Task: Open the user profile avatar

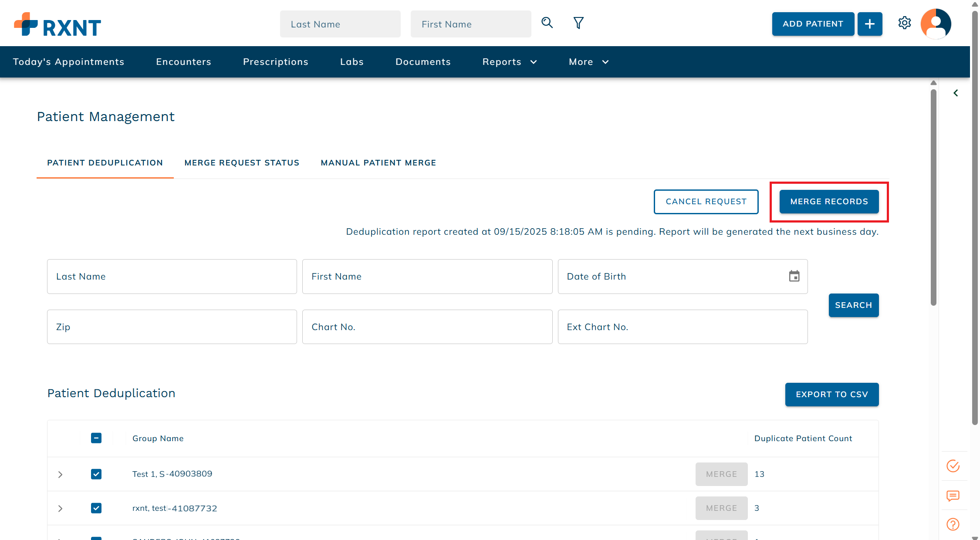Action: point(936,24)
